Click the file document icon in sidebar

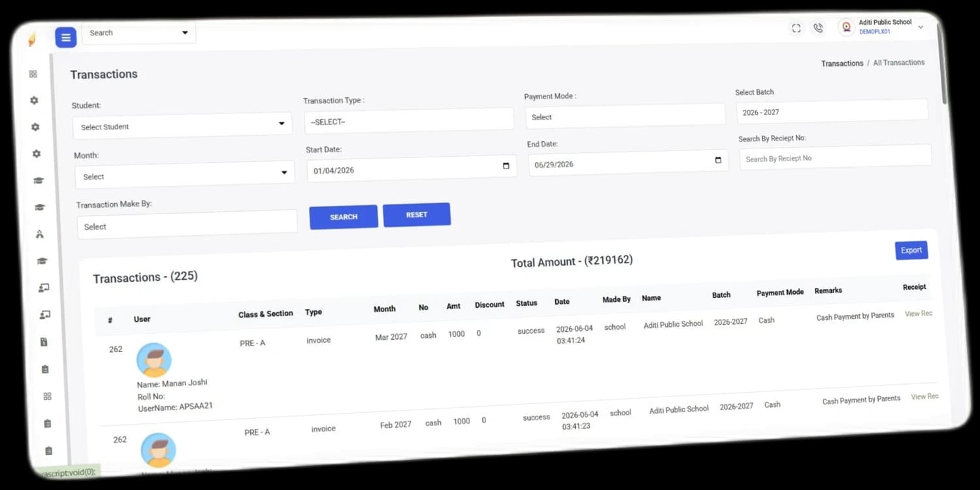(44, 342)
